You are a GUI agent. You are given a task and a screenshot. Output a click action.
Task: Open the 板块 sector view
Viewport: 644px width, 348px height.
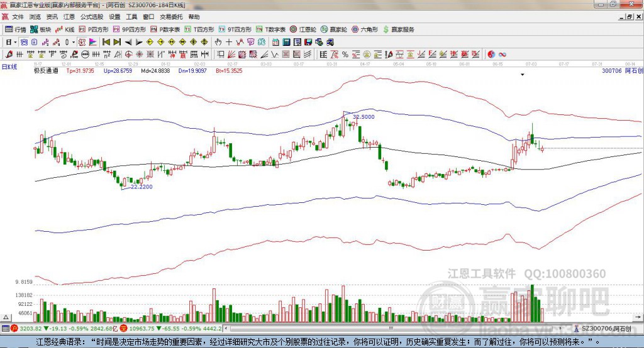tap(41, 30)
